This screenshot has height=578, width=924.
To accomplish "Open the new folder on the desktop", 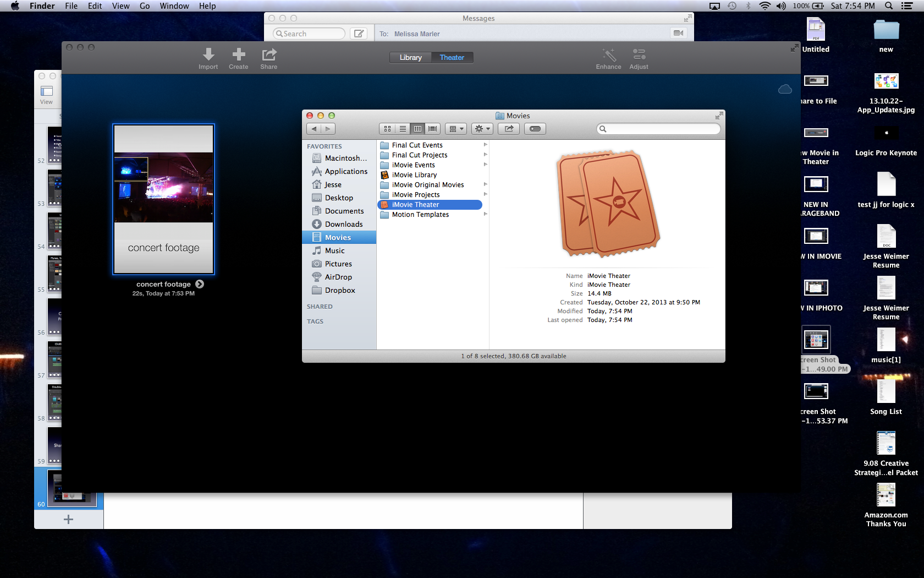I will (886, 35).
